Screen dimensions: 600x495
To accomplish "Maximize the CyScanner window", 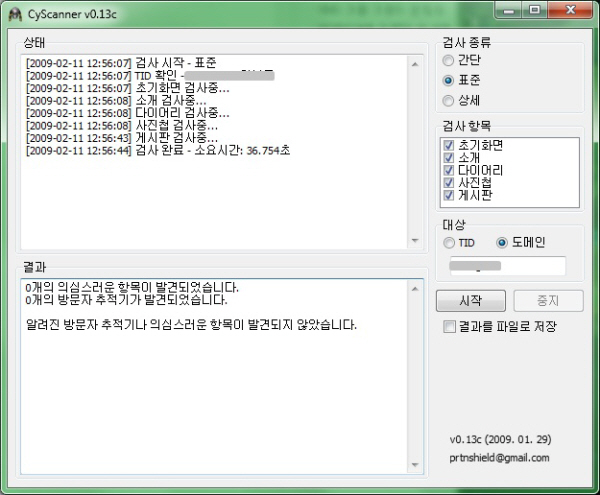I will pos(535,10).
